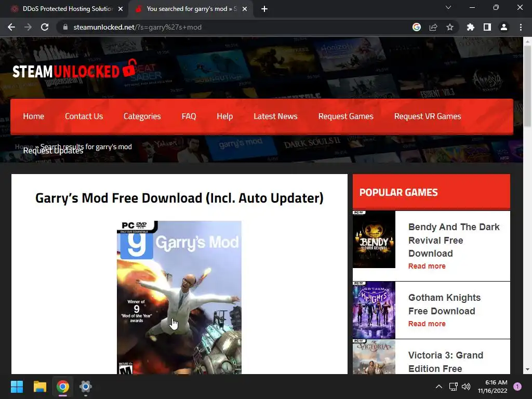This screenshot has height=399, width=532.
Task: Open the Categories menu item
Action: click(142, 116)
